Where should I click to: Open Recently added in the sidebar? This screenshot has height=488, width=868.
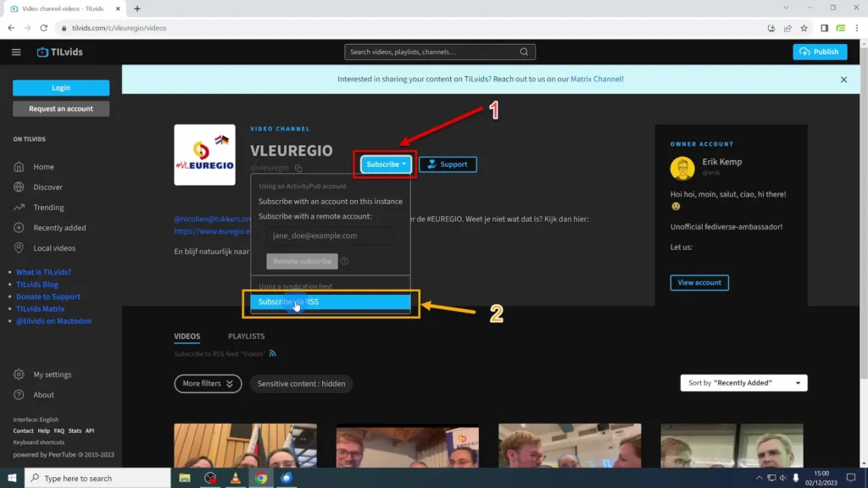click(x=61, y=227)
